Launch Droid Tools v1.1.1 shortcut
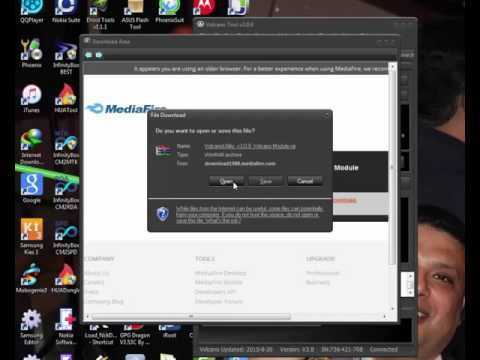480x360 pixels. coord(100,15)
